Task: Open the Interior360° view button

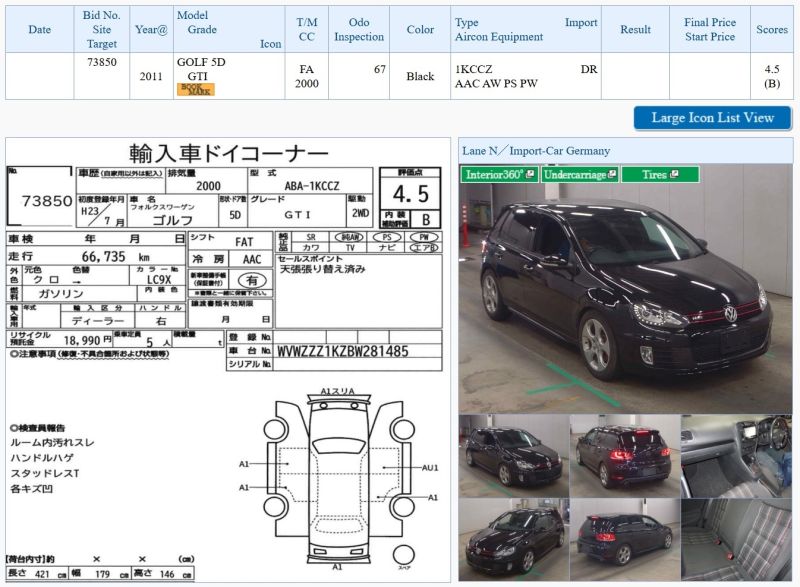Action: click(x=499, y=174)
